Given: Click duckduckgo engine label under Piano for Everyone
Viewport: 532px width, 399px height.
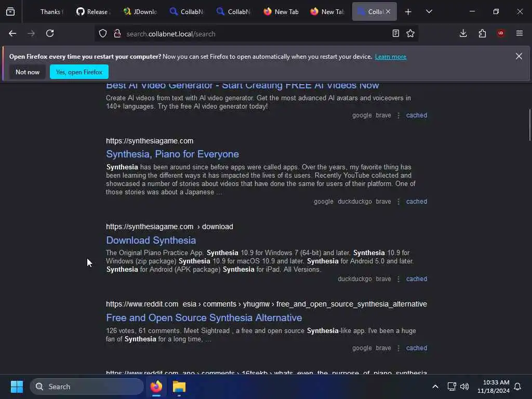Looking at the screenshot, I should point(354,202).
